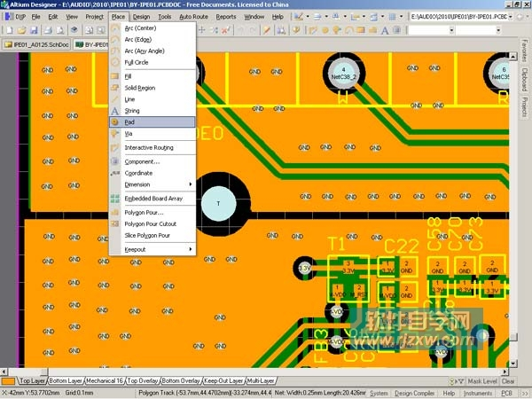
Task: Click the Move selection cross icon
Action: 202,30
